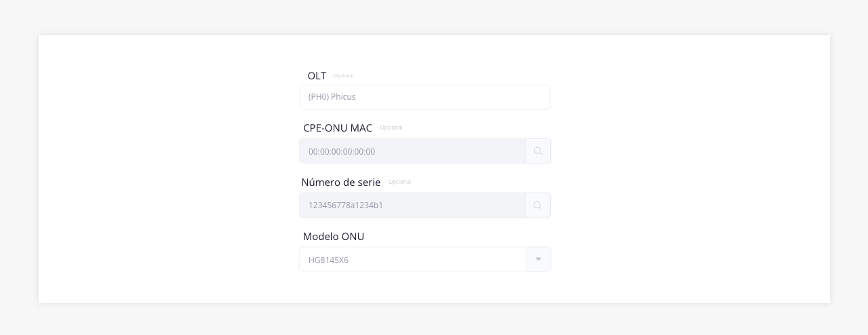Viewport: 868px width, 335px height.
Task: Open the HG8145X6 model selector
Action: (x=425, y=260)
